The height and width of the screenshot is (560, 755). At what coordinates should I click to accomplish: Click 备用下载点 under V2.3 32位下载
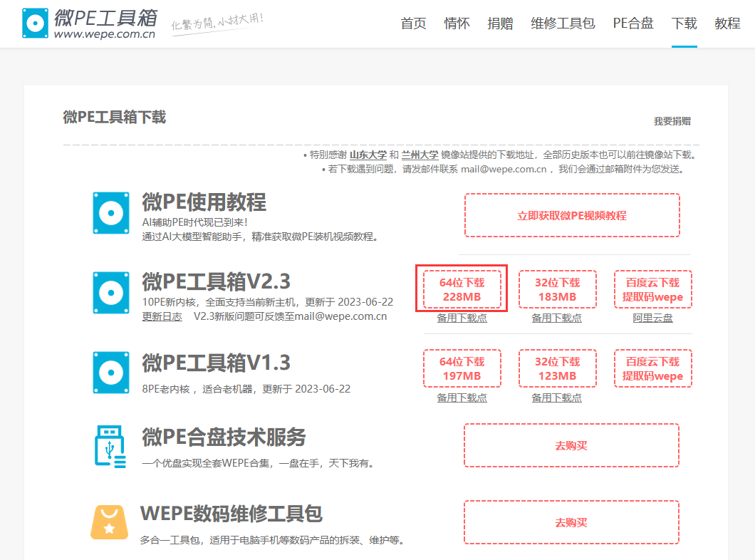click(x=556, y=318)
